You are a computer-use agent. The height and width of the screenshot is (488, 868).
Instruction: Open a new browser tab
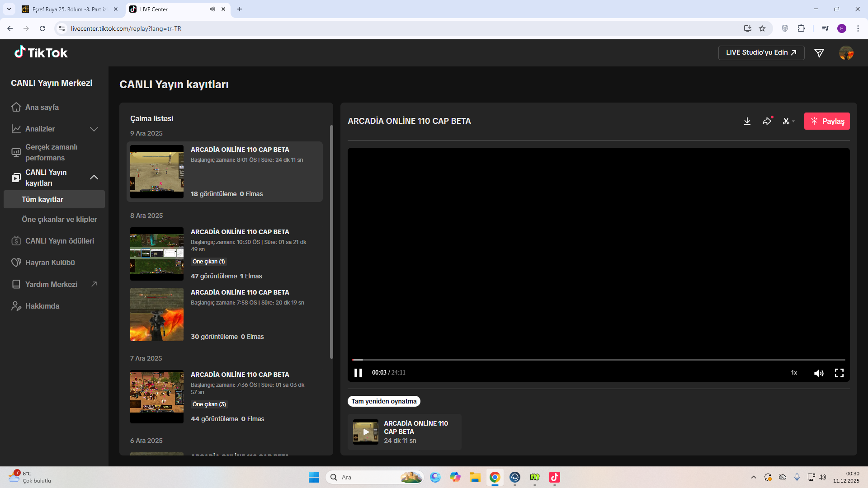click(240, 9)
